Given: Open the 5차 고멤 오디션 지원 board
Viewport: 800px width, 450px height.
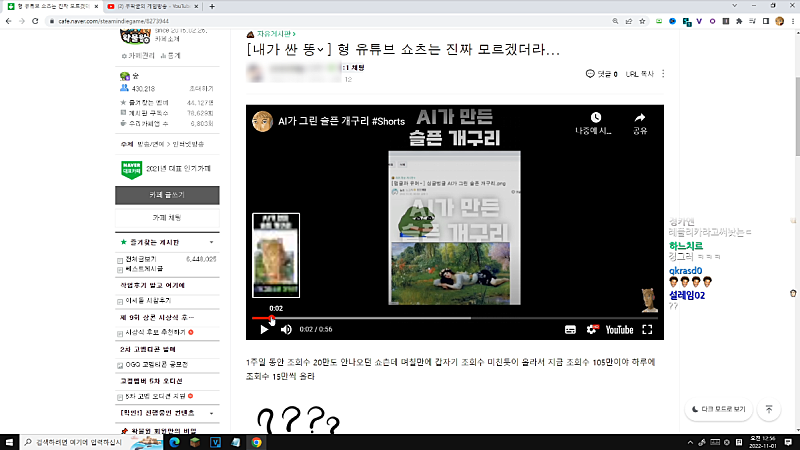Looking at the screenshot, I should click(x=155, y=396).
